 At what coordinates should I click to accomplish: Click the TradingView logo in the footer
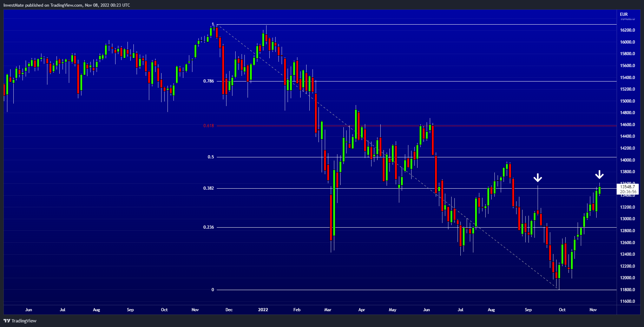tap(20, 321)
